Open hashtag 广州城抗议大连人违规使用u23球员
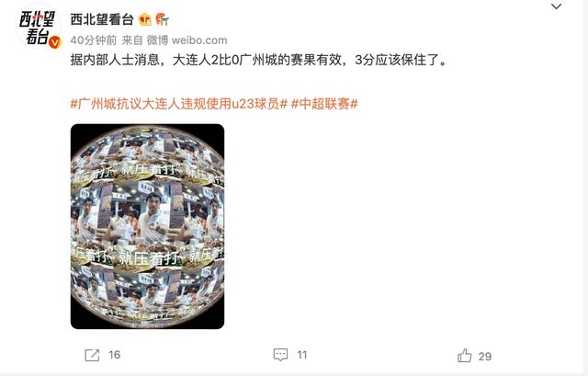Viewport: 588px width, 376px height. pos(179,104)
